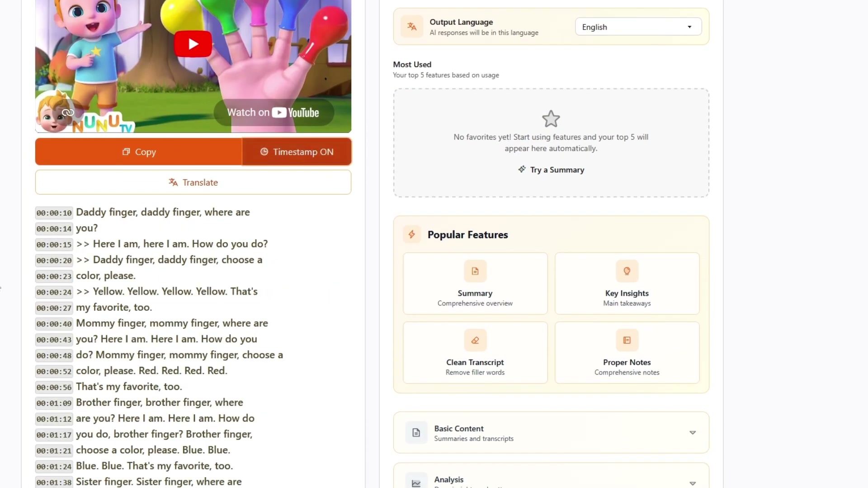868x488 pixels.
Task: Jump to timestamp 00:00:56
Action: [x=54, y=387]
